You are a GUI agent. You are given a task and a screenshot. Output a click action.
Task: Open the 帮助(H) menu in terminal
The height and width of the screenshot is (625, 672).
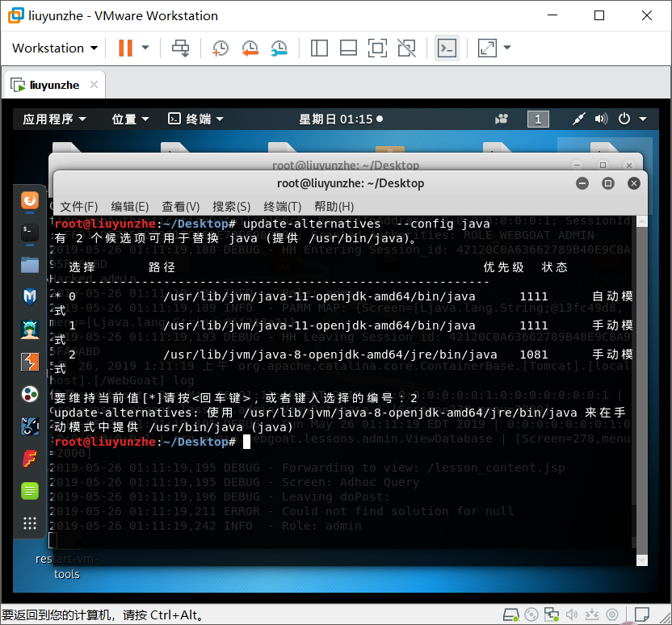click(334, 207)
